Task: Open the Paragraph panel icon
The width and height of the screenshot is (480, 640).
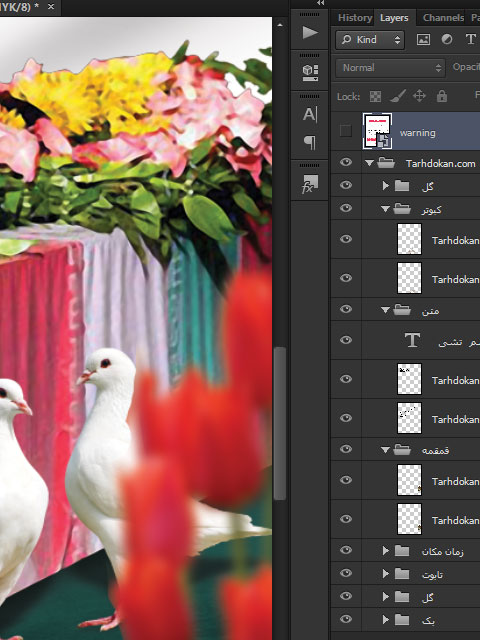Action: point(310,143)
